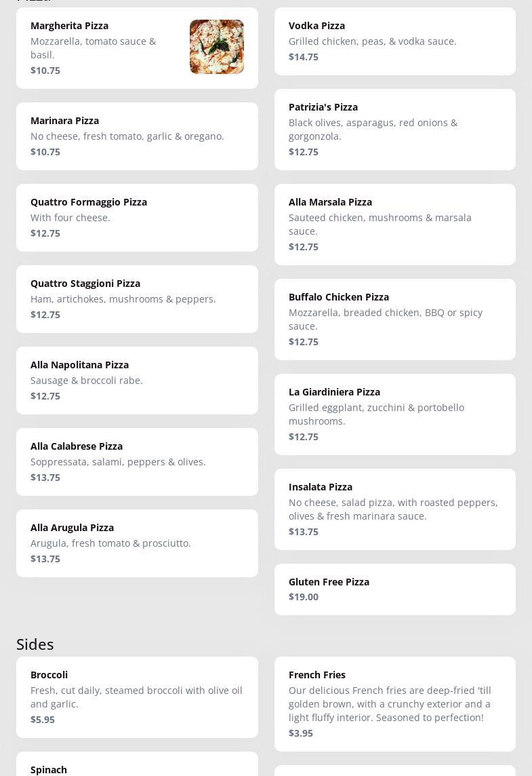Select the Gluten Free Pizza item
The width and height of the screenshot is (532, 776).
394,589
